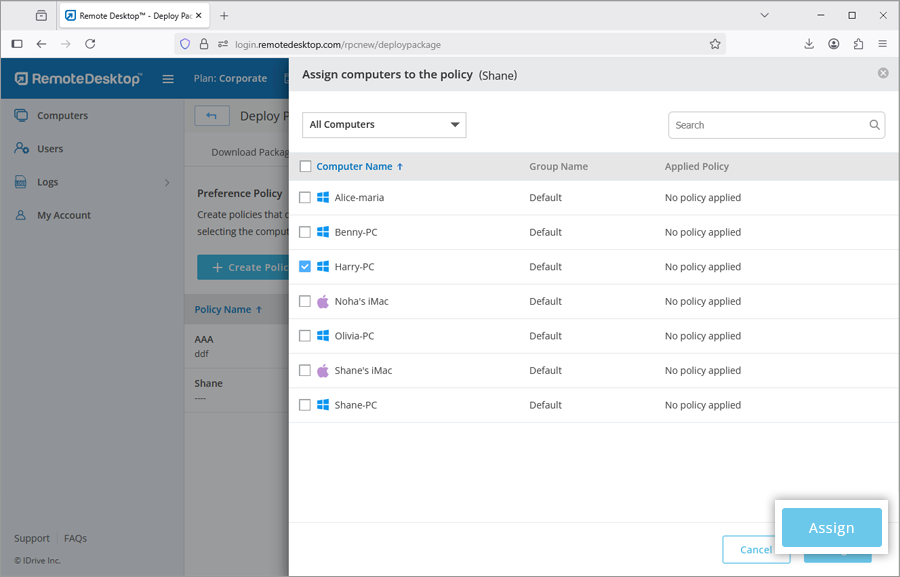Check the Alice-maria computer checkbox

coord(305,198)
